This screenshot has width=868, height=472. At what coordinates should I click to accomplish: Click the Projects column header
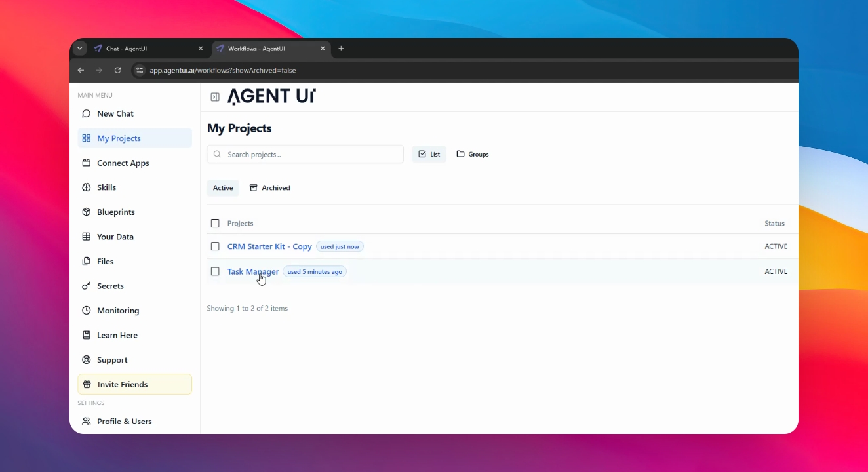[240, 224]
